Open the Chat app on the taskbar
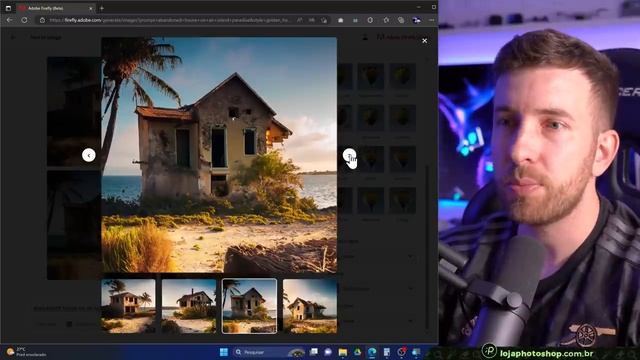 point(328,352)
